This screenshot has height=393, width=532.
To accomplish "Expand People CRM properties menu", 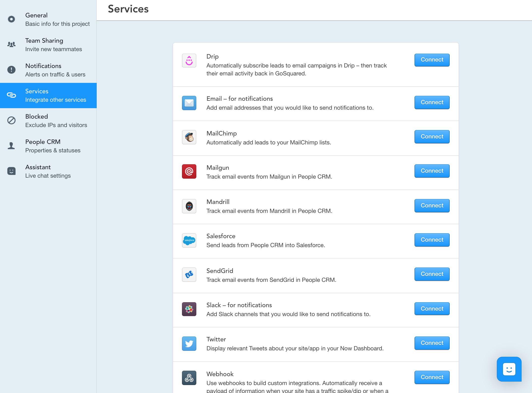I will [x=48, y=146].
